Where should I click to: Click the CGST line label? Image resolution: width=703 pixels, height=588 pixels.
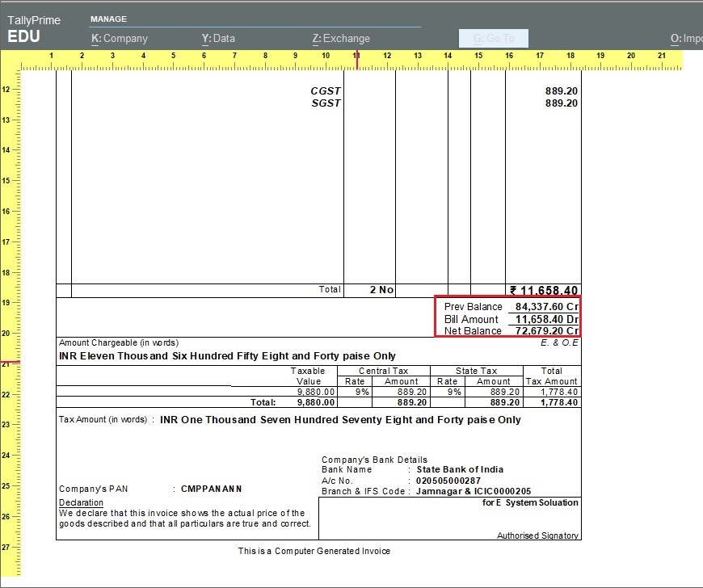coord(326,91)
